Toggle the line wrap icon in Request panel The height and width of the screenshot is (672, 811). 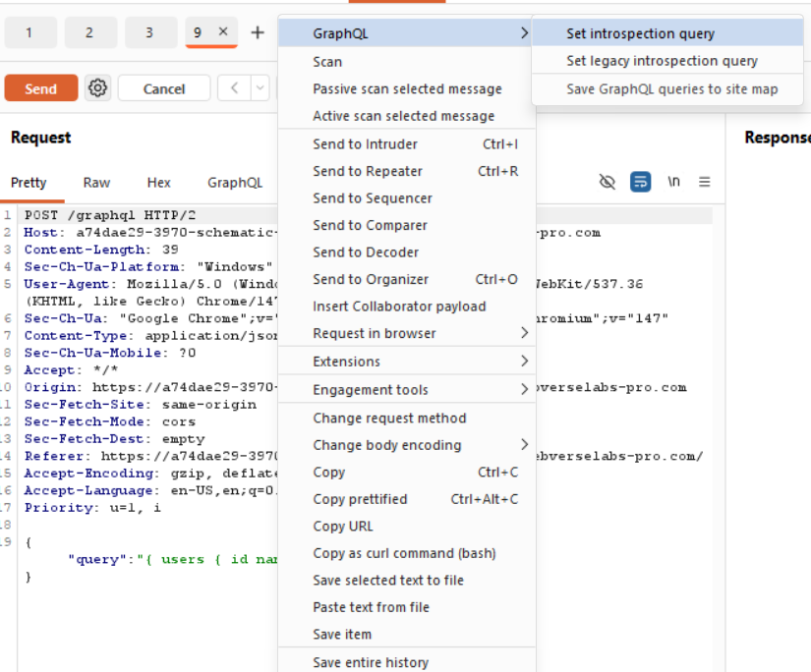(x=640, y=182)
